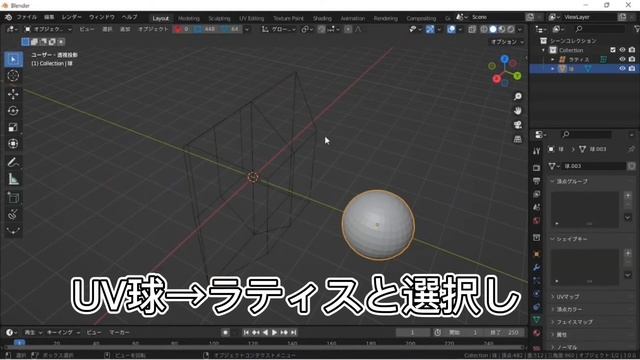The height and width of the screenshot is (360, 640).
Task: Disable ラティス render camera icon
Action: [632, 59]
